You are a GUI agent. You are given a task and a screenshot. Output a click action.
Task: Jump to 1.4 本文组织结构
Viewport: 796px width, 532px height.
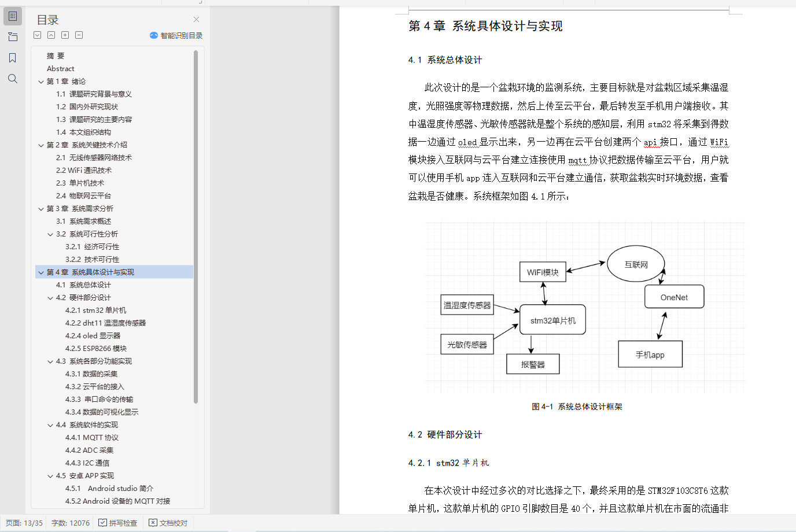83,132
